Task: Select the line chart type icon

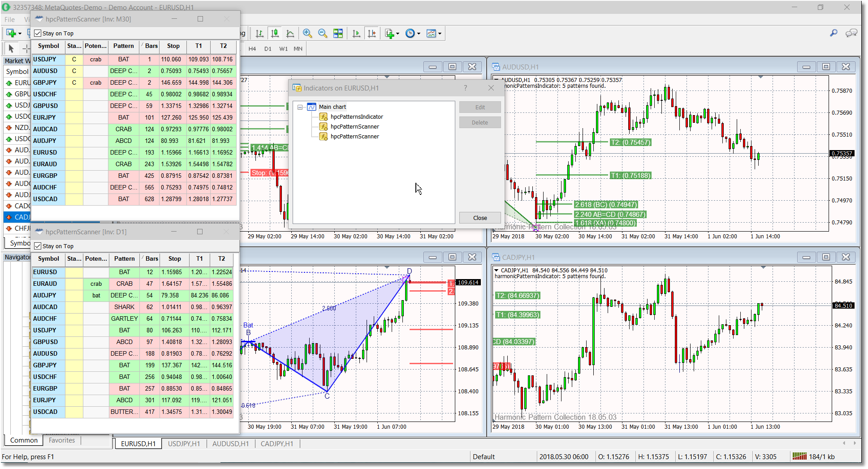Action: pos(290,33)
